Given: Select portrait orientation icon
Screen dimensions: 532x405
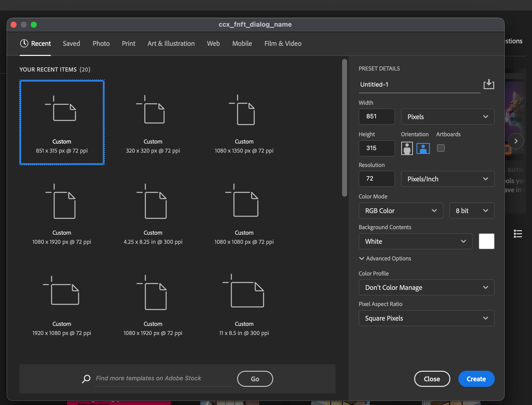Looking at the screenshot, I should [x=407, y=148].
